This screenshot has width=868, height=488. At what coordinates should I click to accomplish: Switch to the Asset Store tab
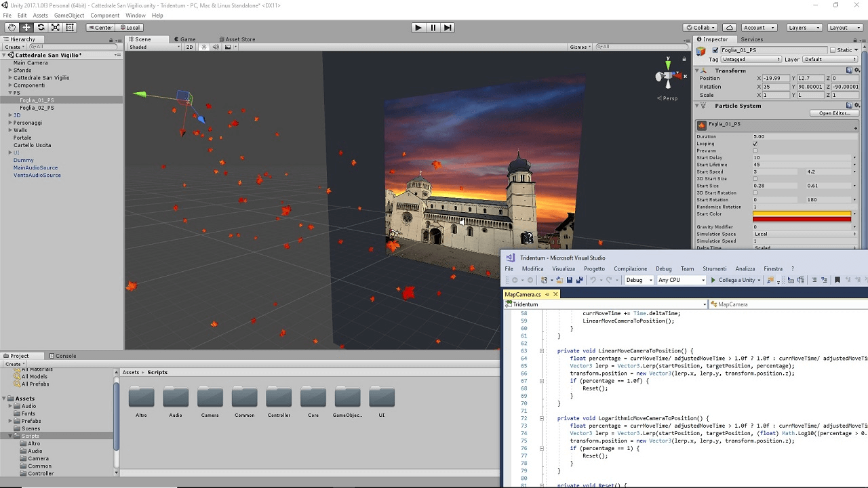pos(236,39)
